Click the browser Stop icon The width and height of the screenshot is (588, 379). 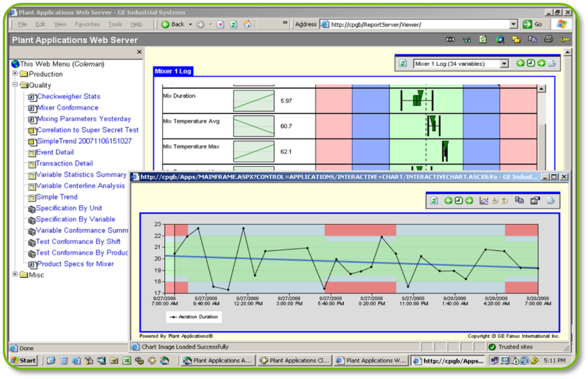(x=221, y=24)
